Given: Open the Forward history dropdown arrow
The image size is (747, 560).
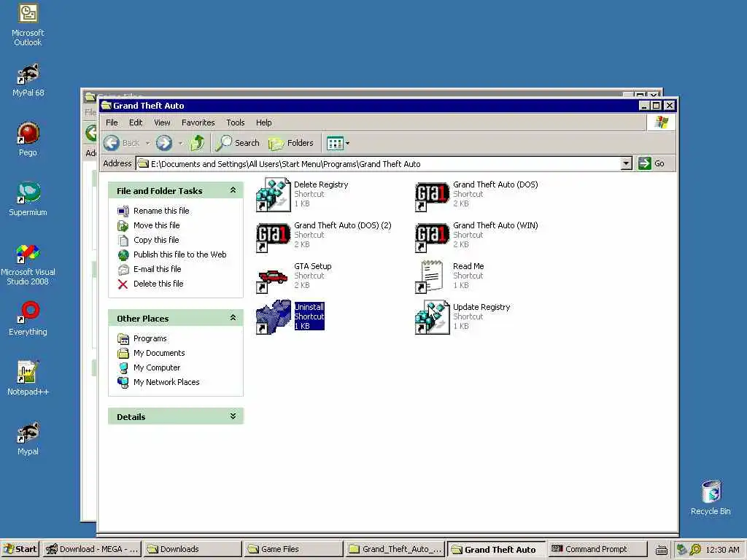Looking at the screenshot, I should [181, 144].
